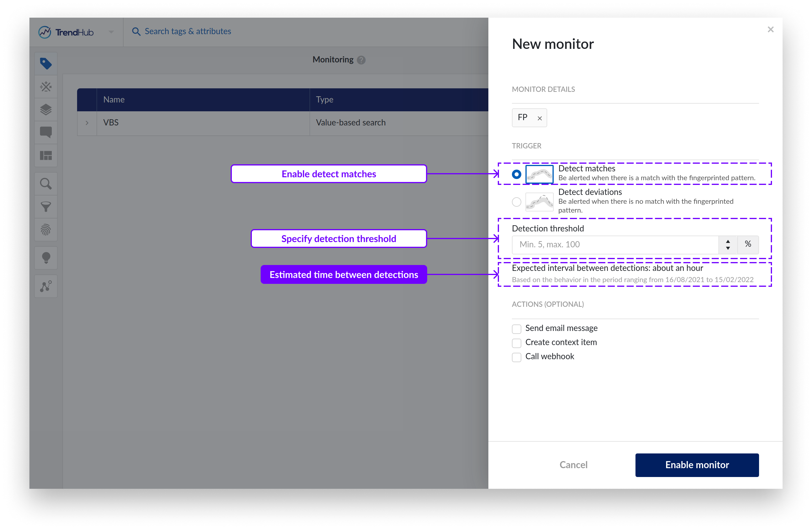Check Send email message

point(516,329)
